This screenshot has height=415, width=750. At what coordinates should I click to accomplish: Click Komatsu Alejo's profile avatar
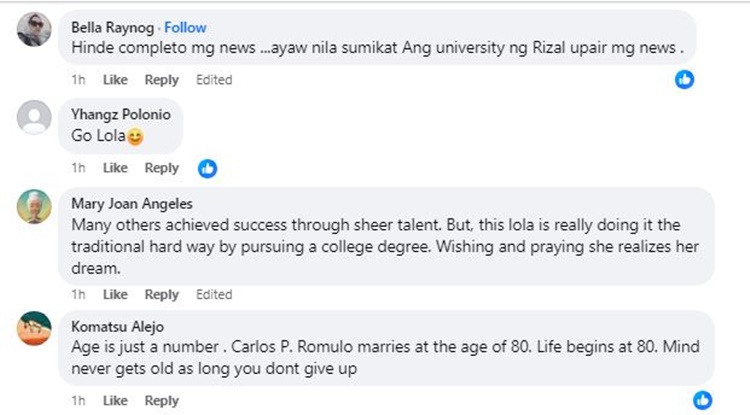35,327
